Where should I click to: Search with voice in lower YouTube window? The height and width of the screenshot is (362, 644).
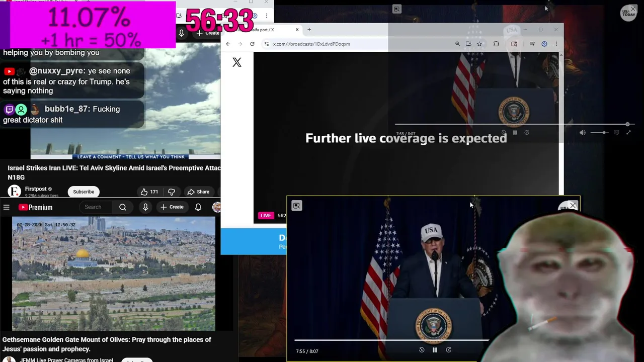pyautogui.click(x=145, y=207)
